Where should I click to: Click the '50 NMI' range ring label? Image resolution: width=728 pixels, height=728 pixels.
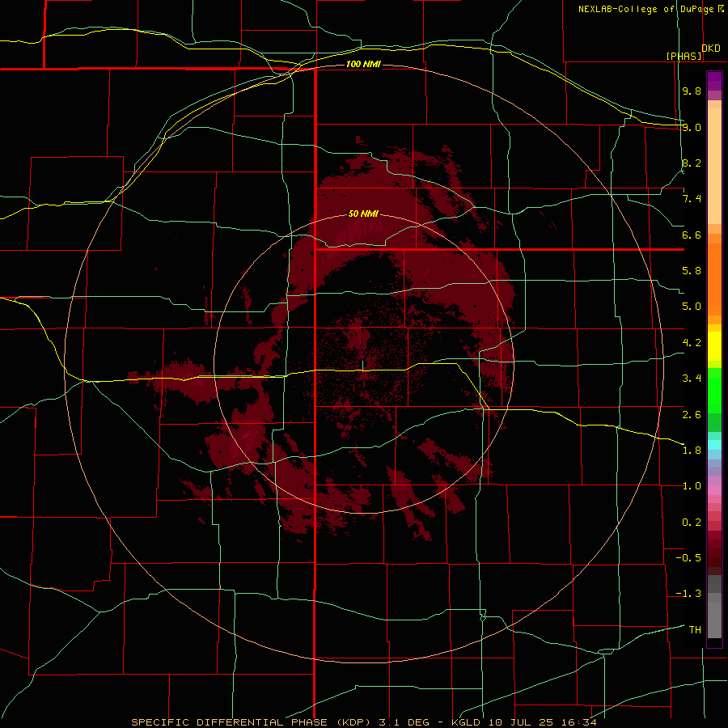pos(363,214)
